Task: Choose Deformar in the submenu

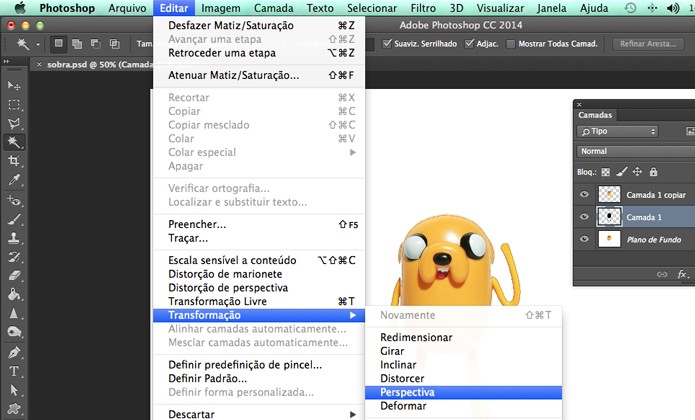Action: click(x=463, y=406)
